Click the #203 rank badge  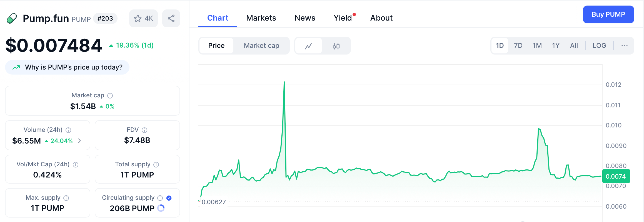(105, 19)
